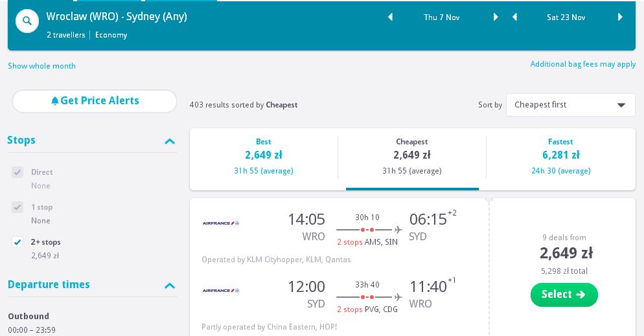Advance departure date after Thu 7 Nov
This screenshot has width=644, height=336.
(496, 17)
